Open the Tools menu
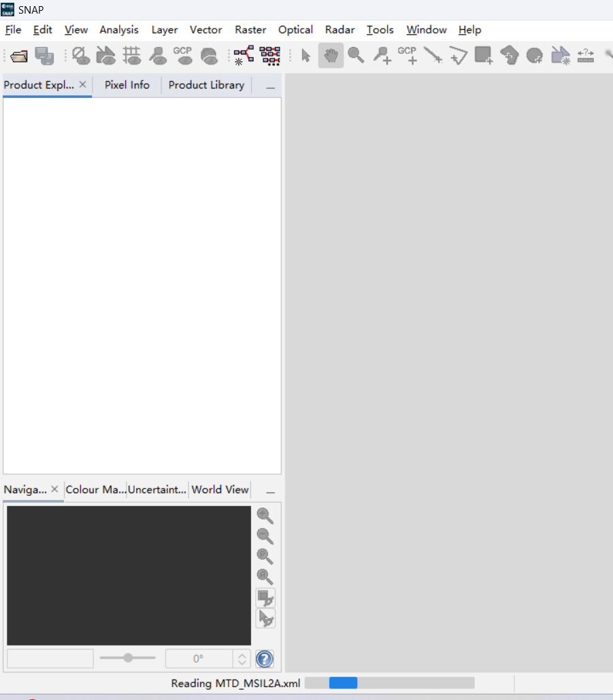Image resolution: width=613 pixels, height=700 pixels. 380,30
